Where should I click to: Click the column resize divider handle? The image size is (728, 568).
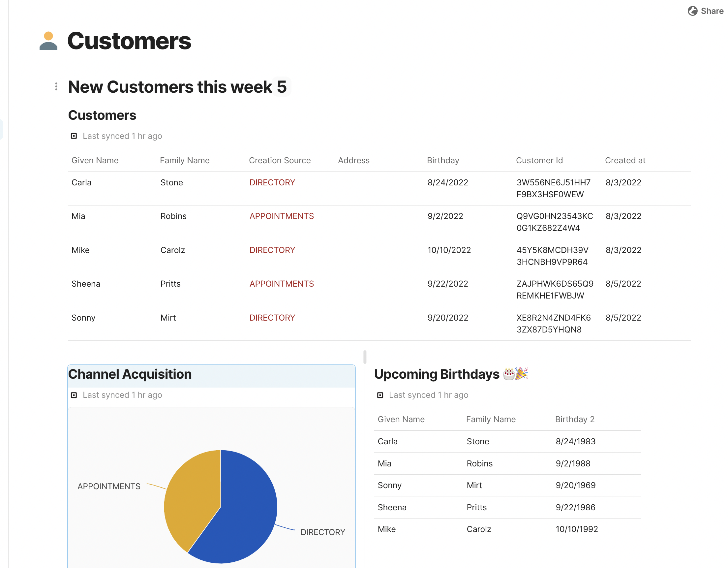tap(365, 357)
